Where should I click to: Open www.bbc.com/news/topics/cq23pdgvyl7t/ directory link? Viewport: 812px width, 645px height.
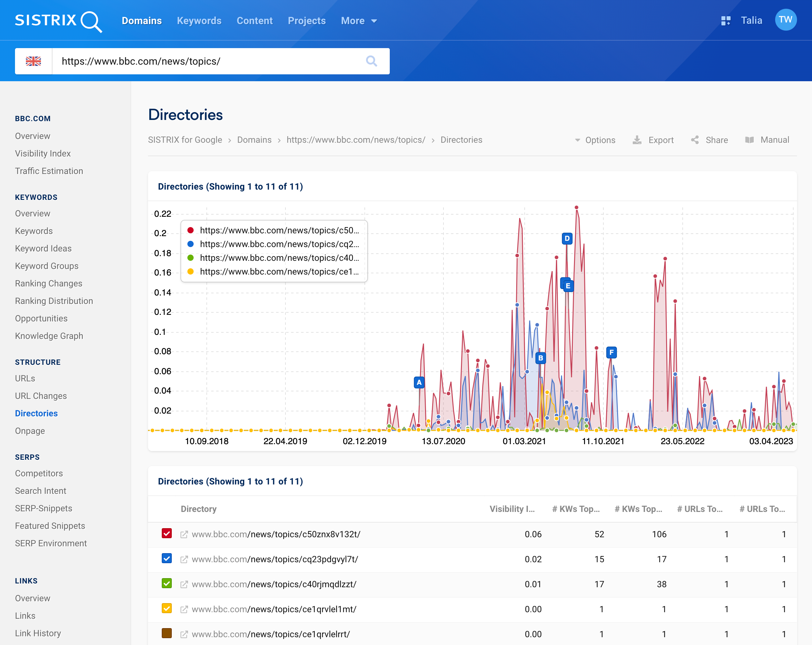275,559
